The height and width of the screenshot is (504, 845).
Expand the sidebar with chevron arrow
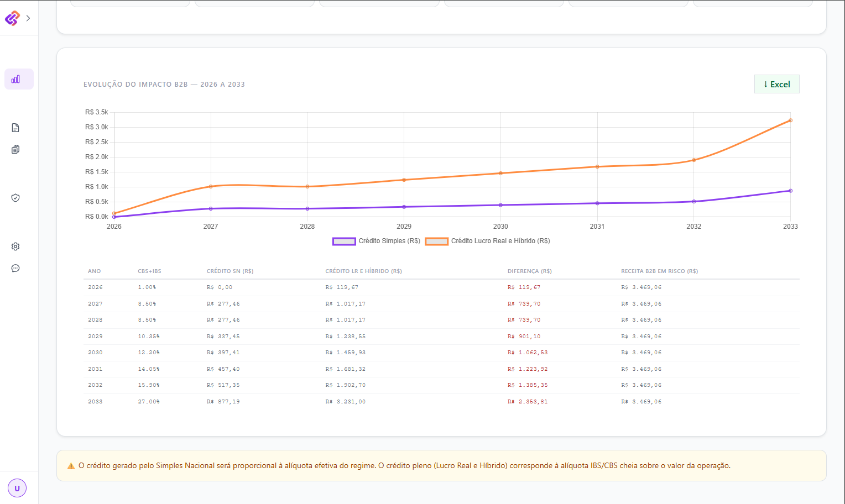click(28, 18)
